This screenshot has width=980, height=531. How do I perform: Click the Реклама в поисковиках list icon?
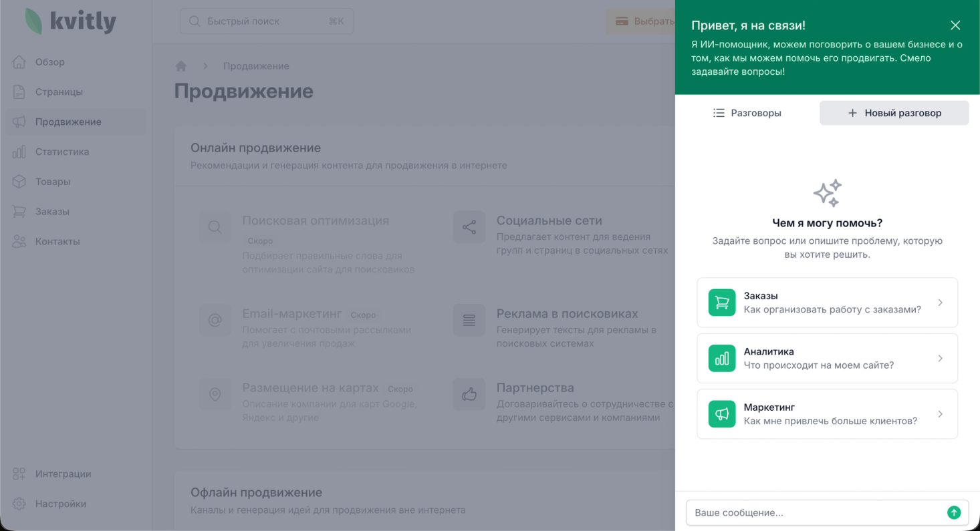click(469, 321)
